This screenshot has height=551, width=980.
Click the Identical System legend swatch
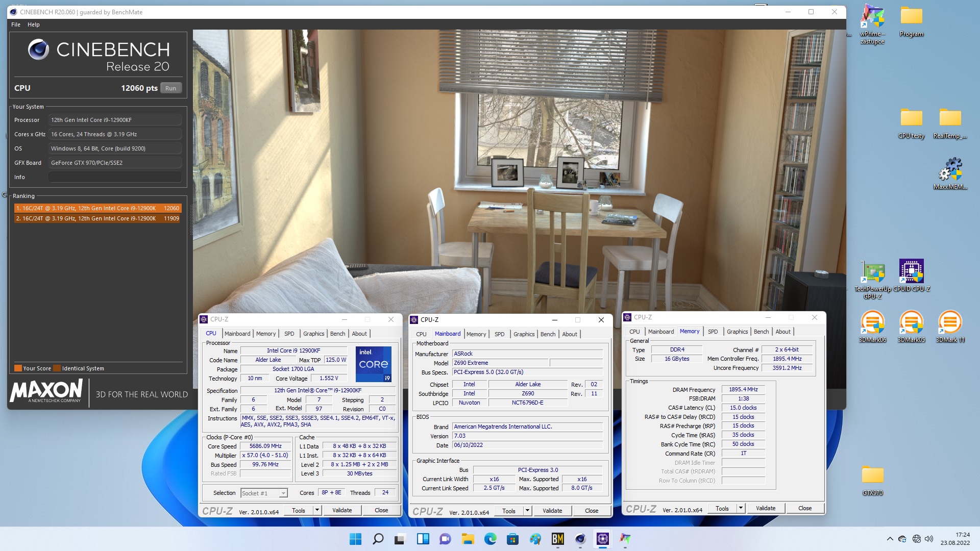[x=57, y=368]
